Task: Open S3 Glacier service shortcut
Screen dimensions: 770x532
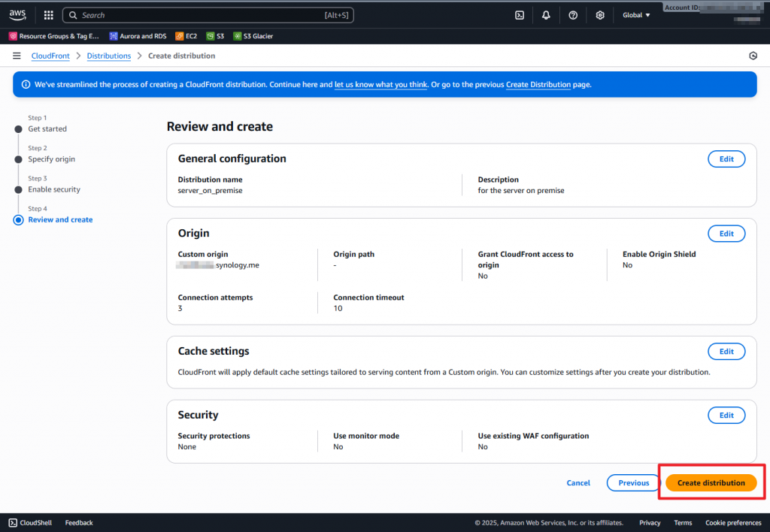Action: pos(253,36)
